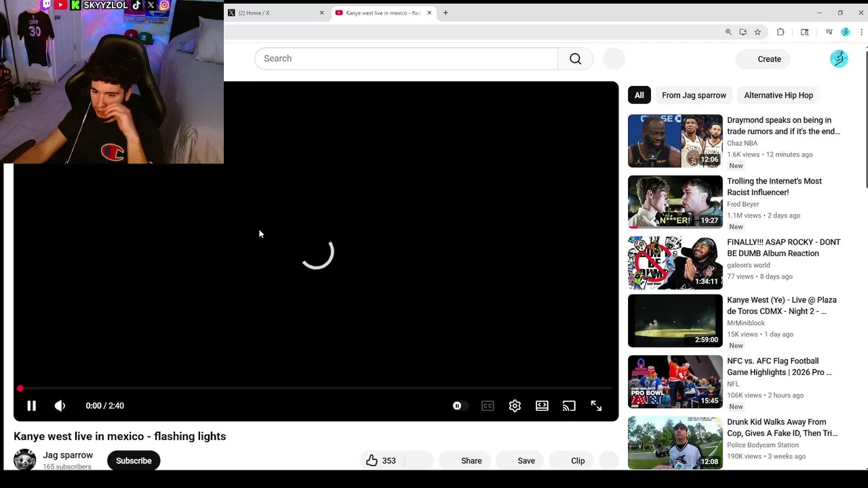
Task: Open the Chrome three-dot menu
Action: point(862,32)
